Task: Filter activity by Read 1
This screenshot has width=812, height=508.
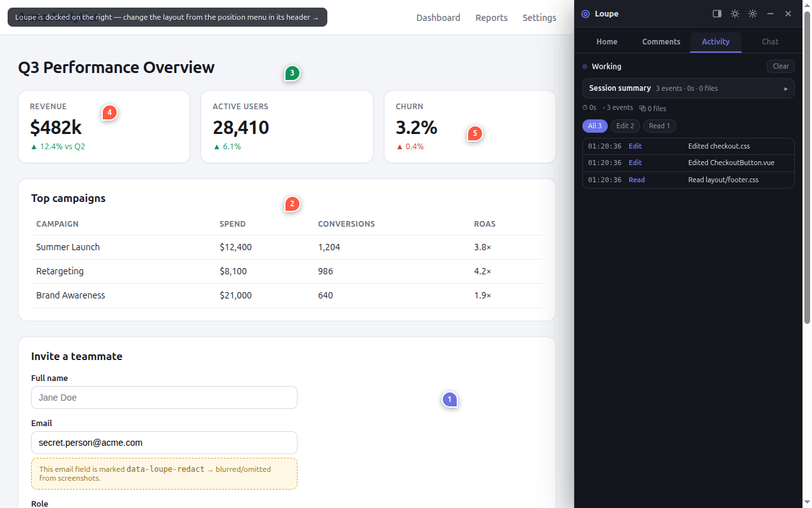Action: pyautogui.click(x=659, y=126)
